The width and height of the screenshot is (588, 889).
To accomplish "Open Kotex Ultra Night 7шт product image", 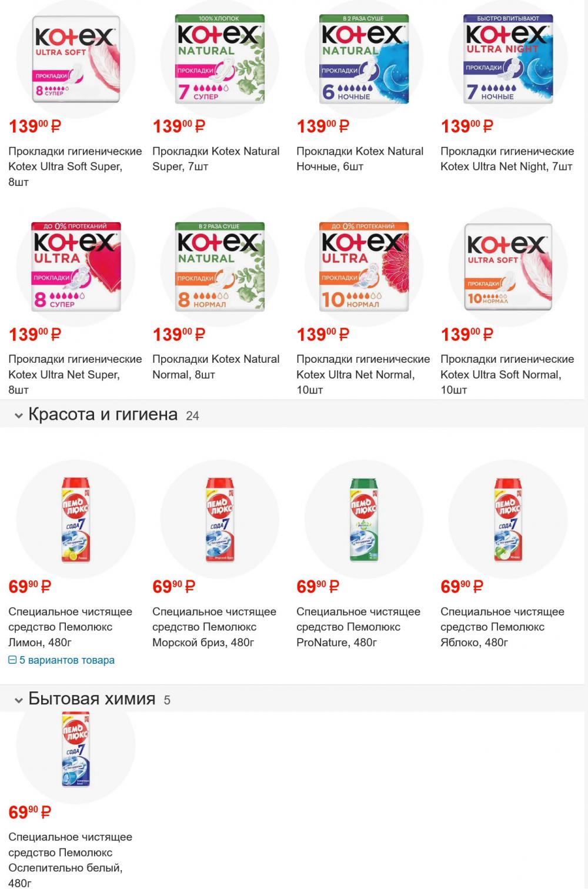I will click(508, 59).
